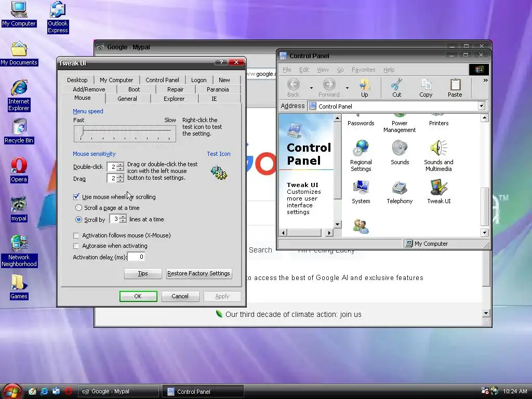Viewport: 532px width, 399px height.
Task: Select Scroll a page at a time
Action: tap(78, 207)
